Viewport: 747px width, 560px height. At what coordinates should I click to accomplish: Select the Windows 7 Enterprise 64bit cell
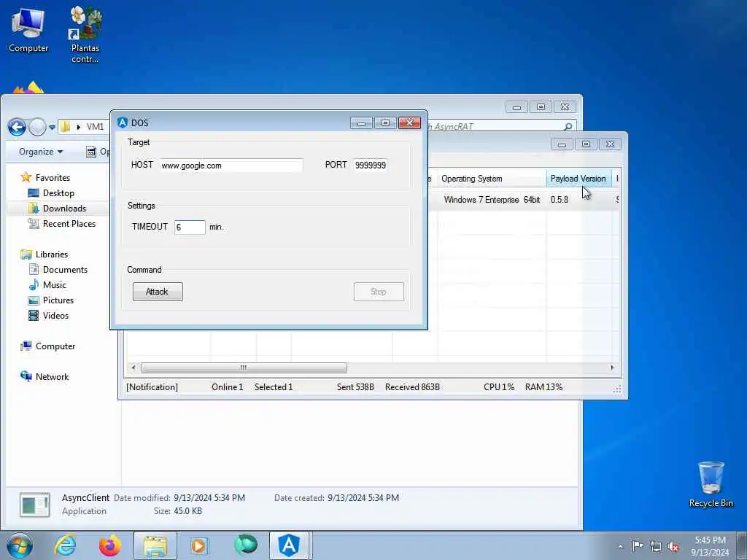(x=492, y=200)
